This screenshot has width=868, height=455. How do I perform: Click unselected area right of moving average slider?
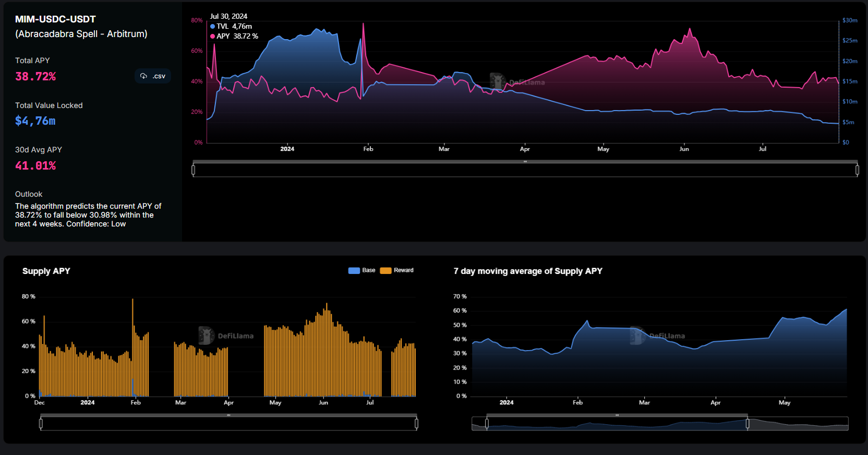(x=798, y=424)
